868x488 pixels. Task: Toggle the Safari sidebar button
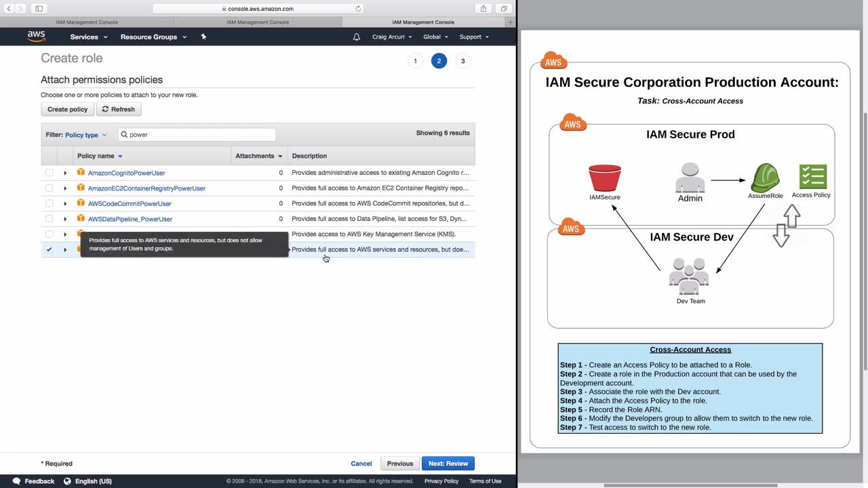[39, 8]
